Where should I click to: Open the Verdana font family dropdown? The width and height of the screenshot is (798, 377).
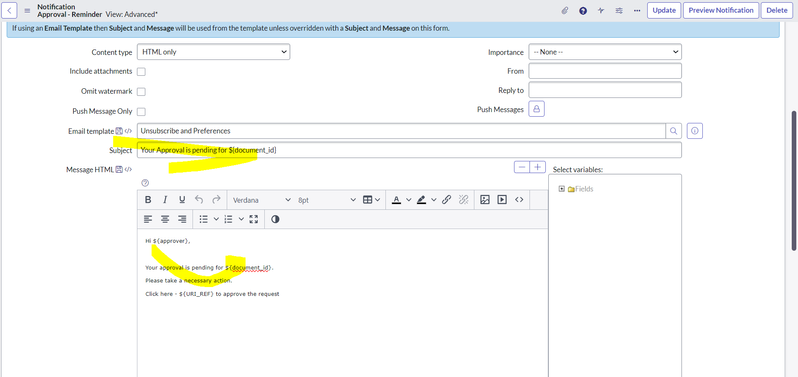pyautogui.click(x=262, y=200)
